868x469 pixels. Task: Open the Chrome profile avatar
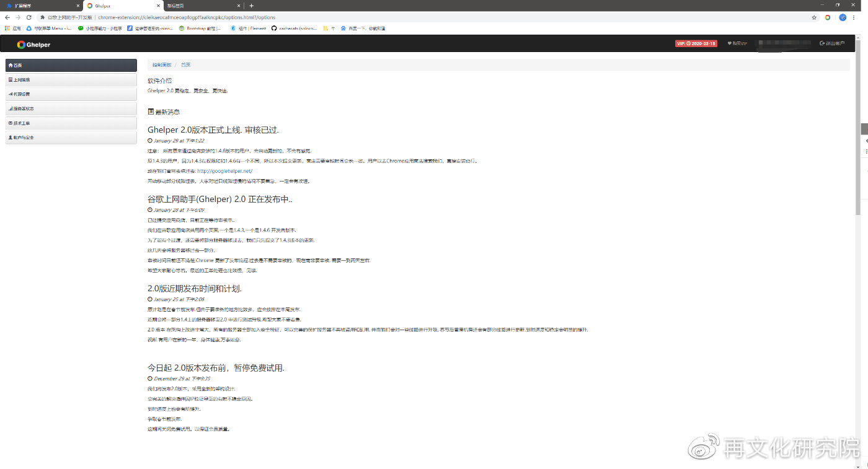coord(843,17)
